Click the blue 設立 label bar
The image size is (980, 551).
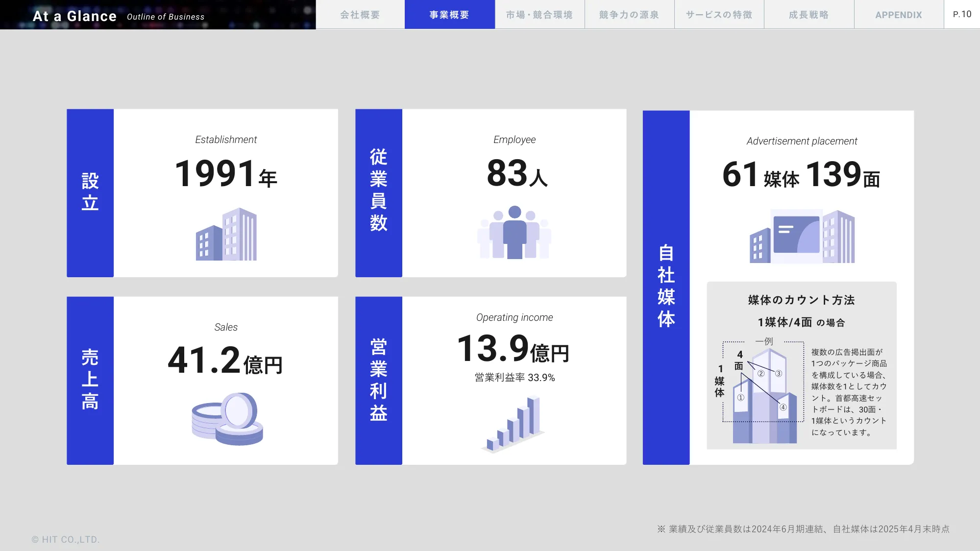90,193
